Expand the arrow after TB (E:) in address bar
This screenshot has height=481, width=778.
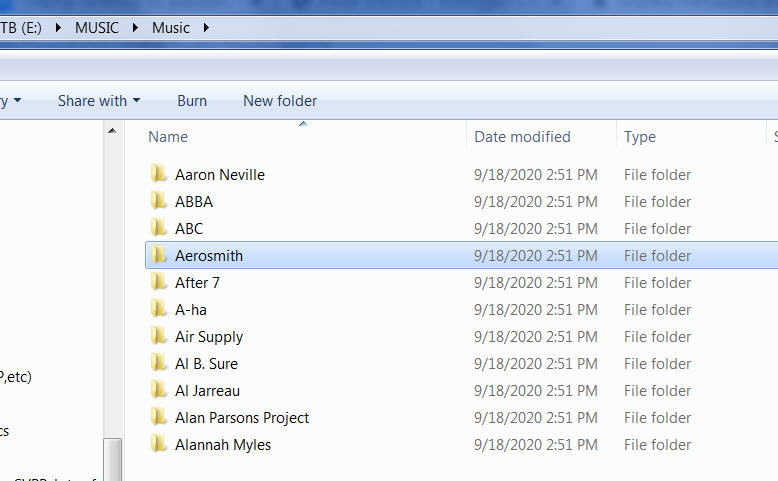click(x=58, y=28)
